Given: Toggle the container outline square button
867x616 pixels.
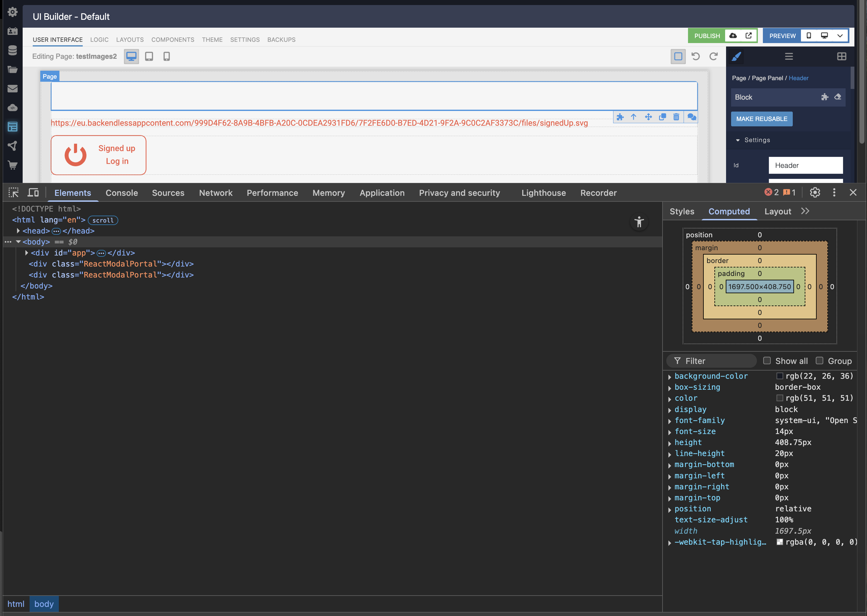Looking at the screenshot, I should coord(678,57).
